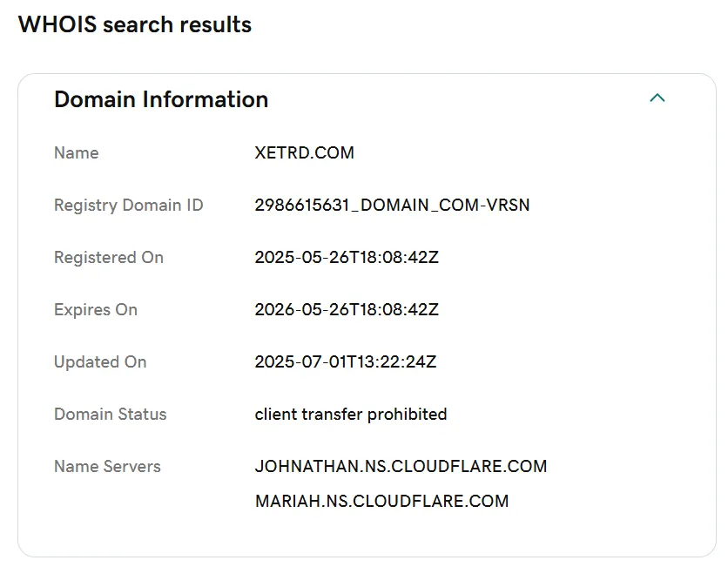Select the MARIAH.NS.CLOUDFLARE.COM name server

(x=381, y=502)
